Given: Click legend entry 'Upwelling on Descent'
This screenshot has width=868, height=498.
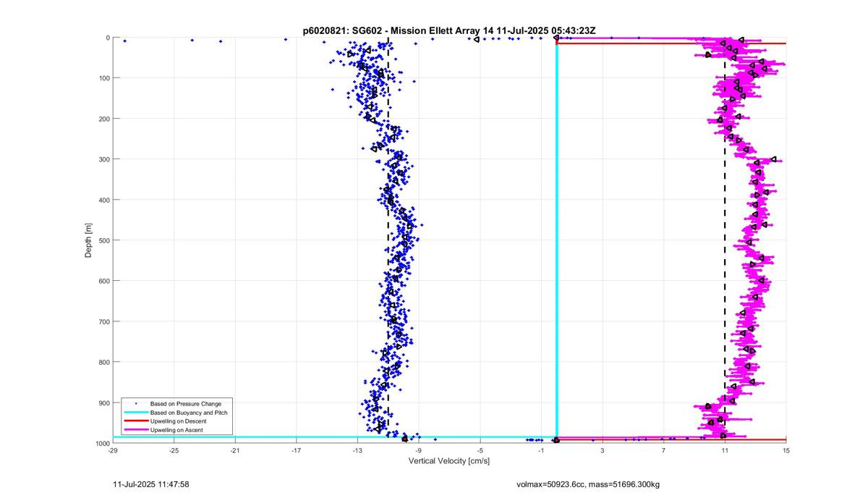Looking at the screenshot, I should (178, 421).
